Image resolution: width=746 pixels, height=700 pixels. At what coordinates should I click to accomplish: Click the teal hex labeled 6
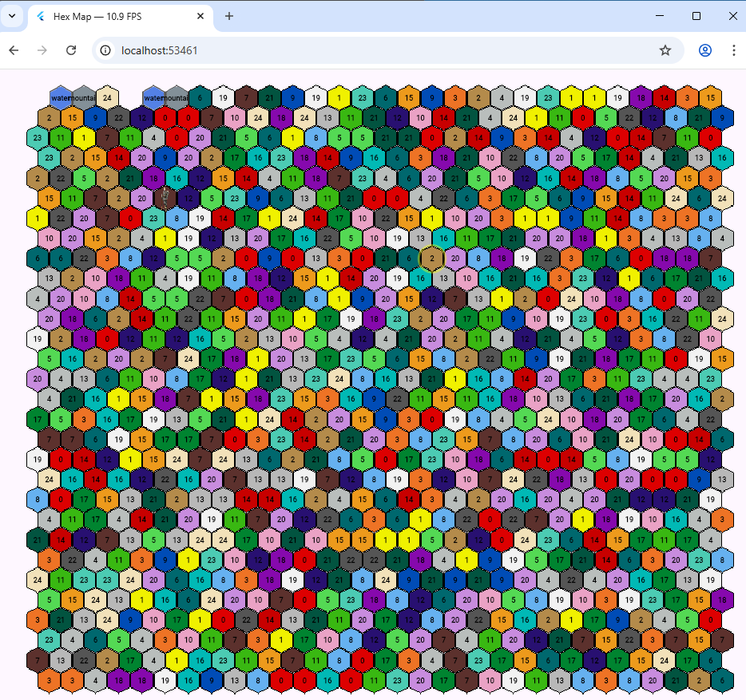pos(200,98)
